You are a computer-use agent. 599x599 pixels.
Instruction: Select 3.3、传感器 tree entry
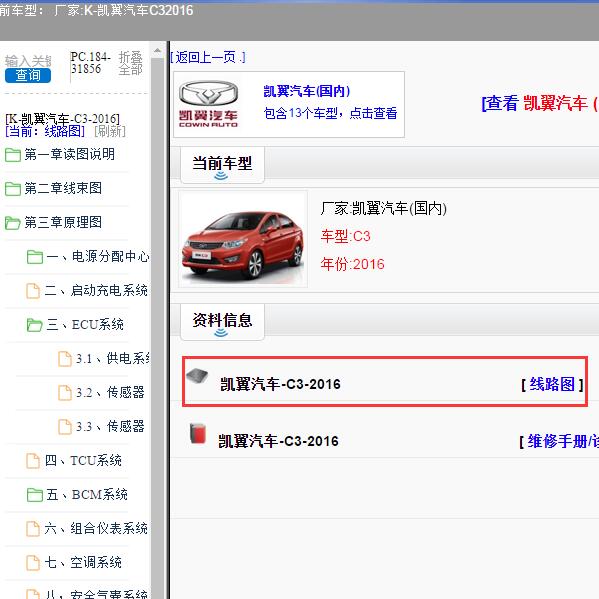(x=110, y=426)
